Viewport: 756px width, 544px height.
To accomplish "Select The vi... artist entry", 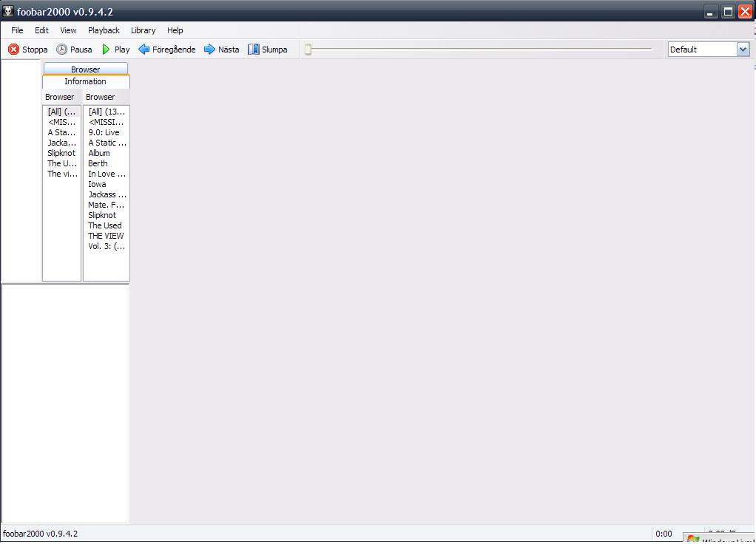I will 61,174.
